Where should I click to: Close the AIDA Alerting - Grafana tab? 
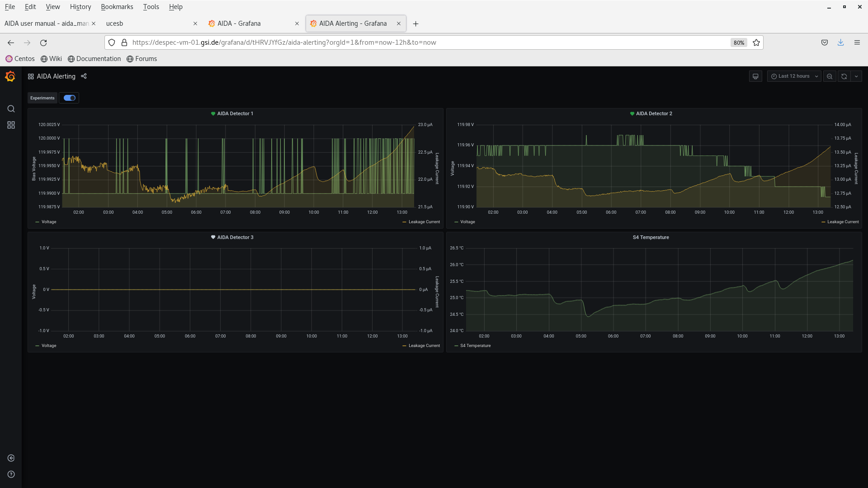(x=399, y=23)
